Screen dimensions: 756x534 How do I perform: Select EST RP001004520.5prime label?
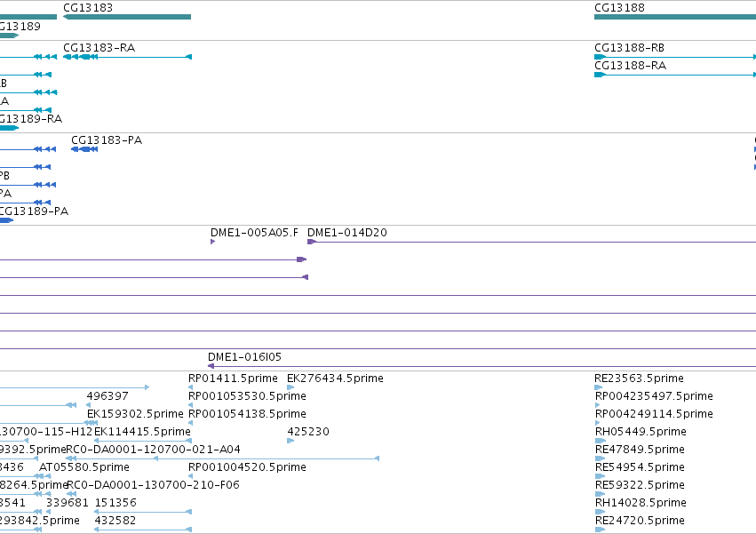coord(247,467)
